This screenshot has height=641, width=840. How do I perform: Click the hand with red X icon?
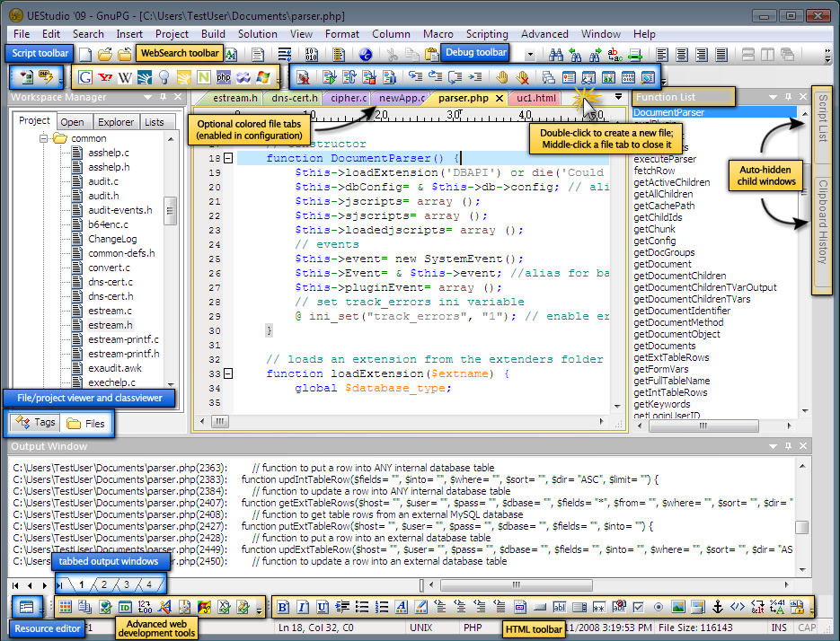click(x=522, y=77)
